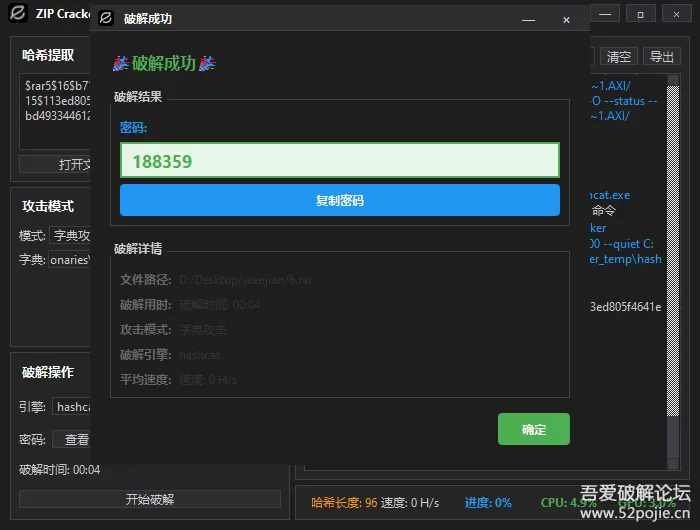Click the log text -O --status --
Viewport: 700px width, 530px height.
[624, 101]
